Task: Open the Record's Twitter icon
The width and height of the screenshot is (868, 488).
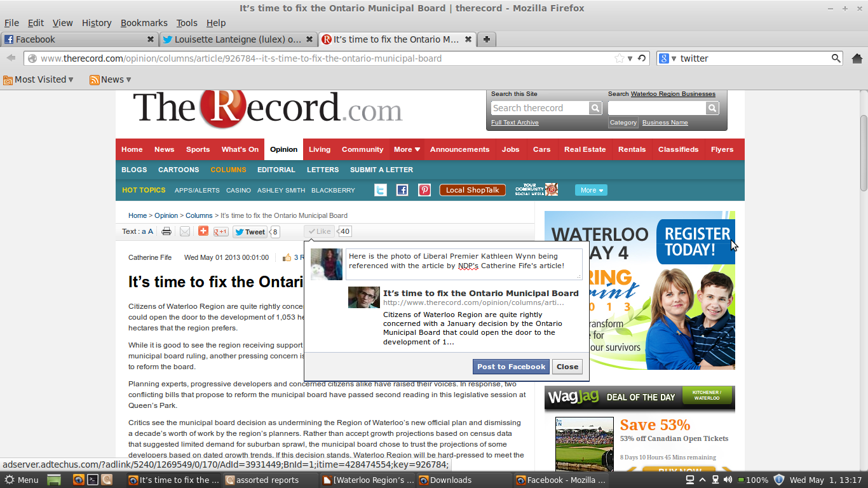Action: click(x=380, y=190)
